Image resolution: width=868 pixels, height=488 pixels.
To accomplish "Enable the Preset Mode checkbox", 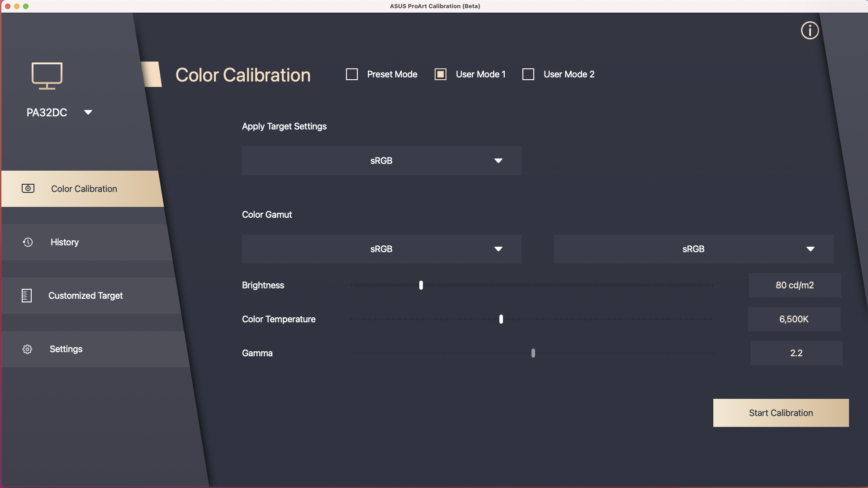I will [352, 74].
